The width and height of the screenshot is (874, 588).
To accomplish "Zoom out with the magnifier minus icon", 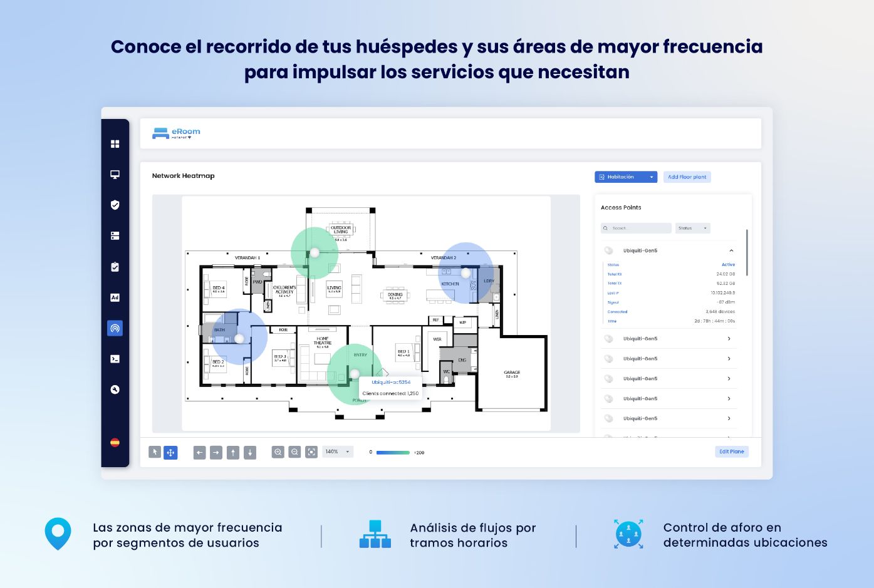I will click(x=294, y=452).
